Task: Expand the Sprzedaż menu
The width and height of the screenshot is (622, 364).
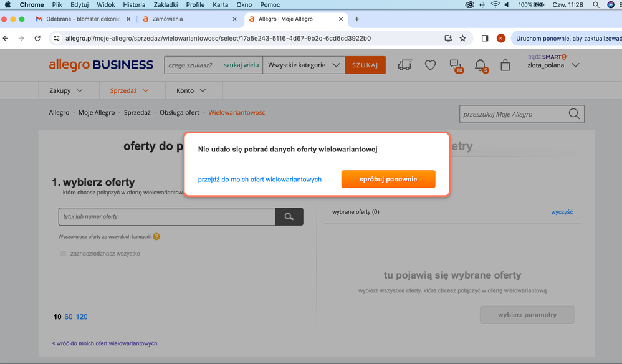Action: click(129, 90)
